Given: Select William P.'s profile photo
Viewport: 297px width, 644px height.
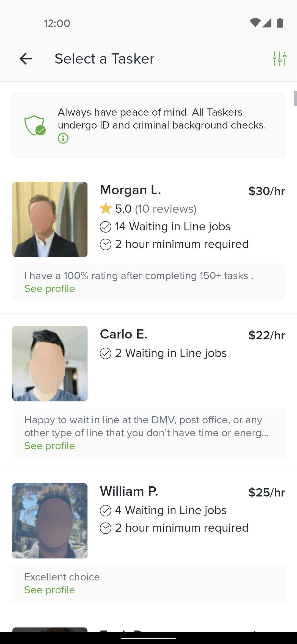Looking at the screenshot, I should (50, 521).
